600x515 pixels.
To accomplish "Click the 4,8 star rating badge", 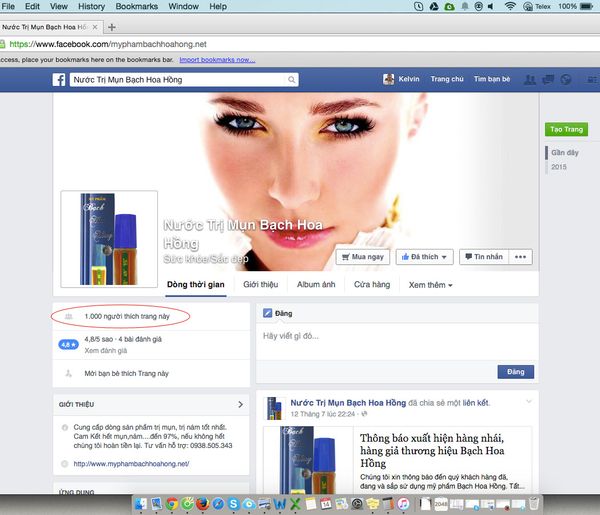I will pos(68,345).
